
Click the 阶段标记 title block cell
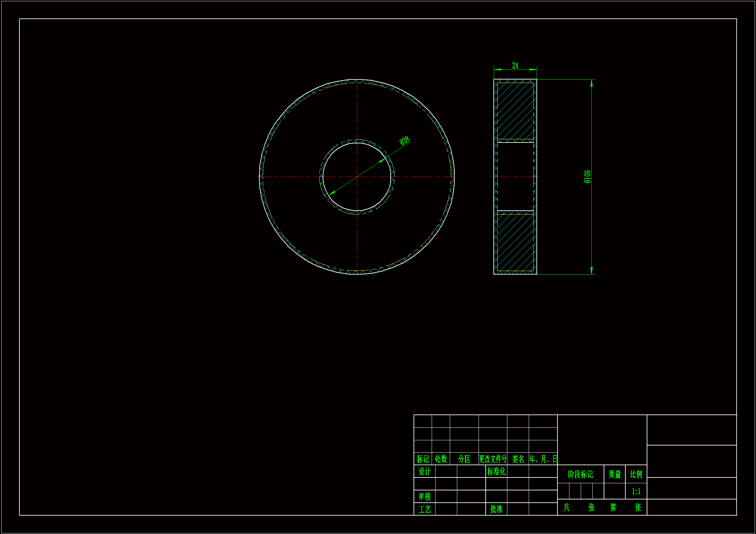(x=580, y=474)
